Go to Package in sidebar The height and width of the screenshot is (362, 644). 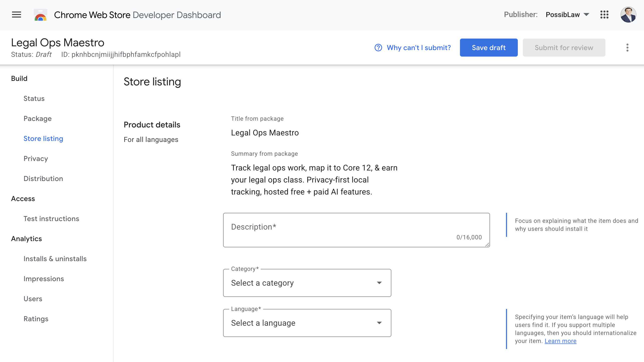pyautogui.click(x=38, y=118)
